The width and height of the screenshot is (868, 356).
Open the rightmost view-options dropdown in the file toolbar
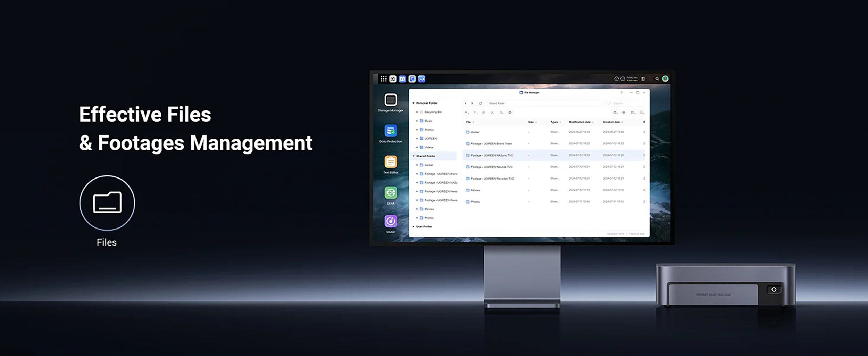click(642, 113)
